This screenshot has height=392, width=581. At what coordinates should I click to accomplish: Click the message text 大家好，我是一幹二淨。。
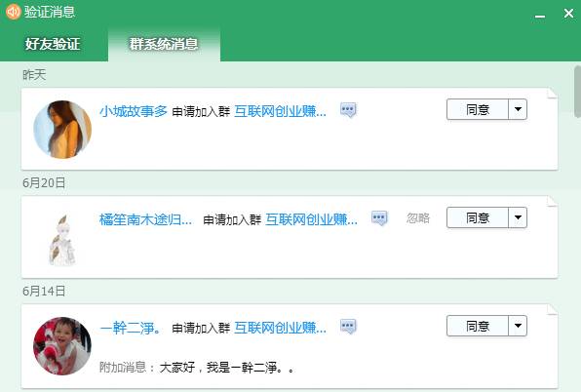[227, 368]
